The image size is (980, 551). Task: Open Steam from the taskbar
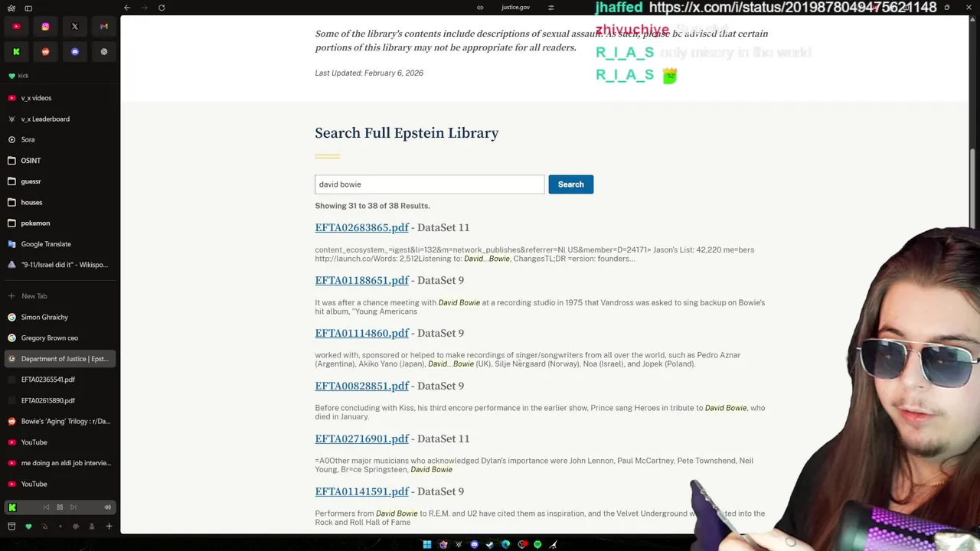[490, 545]
